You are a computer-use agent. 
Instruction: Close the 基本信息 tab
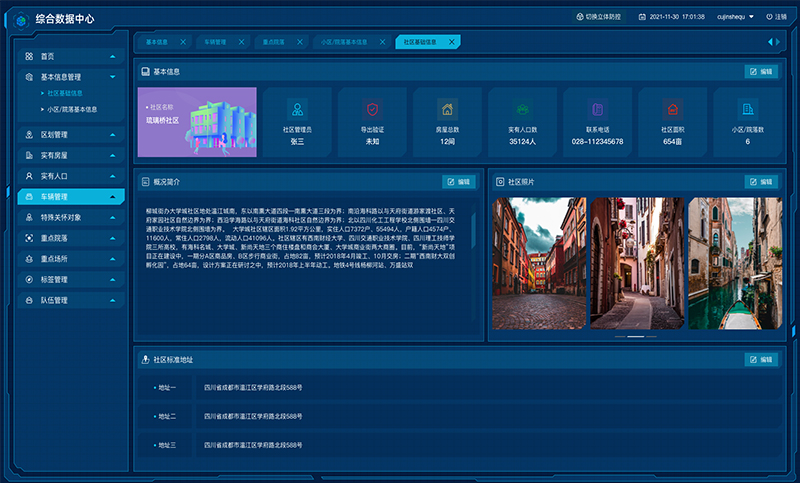pyautogui.click(x=183, y=42)
